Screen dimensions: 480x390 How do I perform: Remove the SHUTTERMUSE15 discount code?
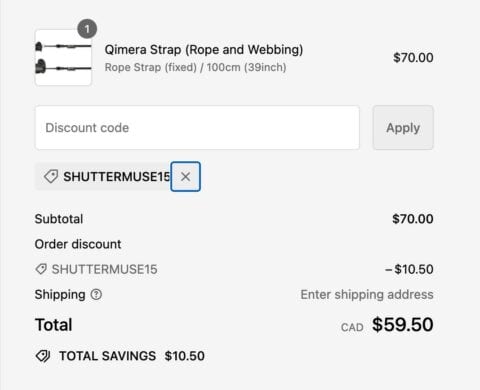pyautogui.click(x=185, y=177)
